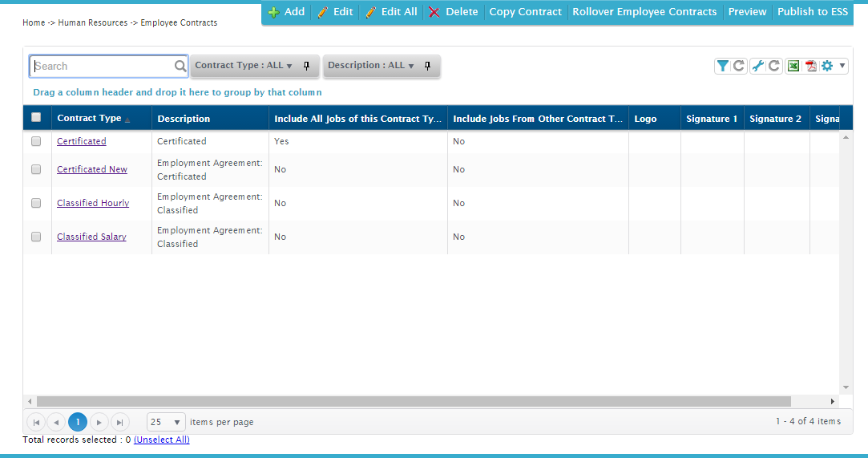Pin the Contract Type filter
868x458 pixels.
pyautogui.click(x=306, y=66)
